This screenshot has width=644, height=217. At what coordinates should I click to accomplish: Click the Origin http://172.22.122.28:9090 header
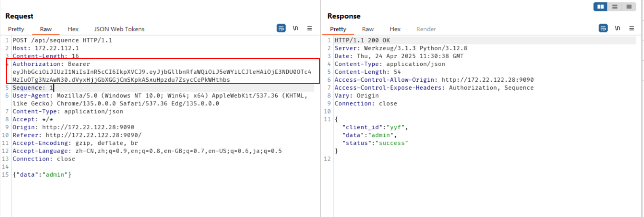[73, 127]
